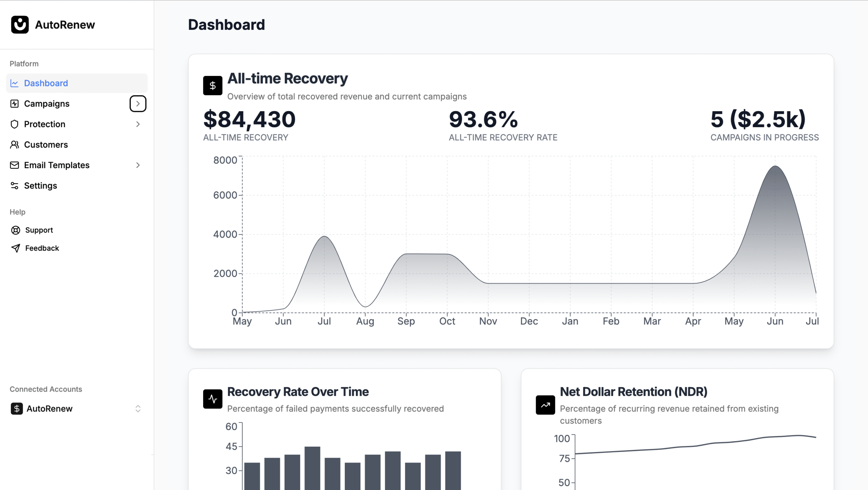Expand the Protection submenu chevron
The height and width of the screenshot is (490, 868).
click(x=138, y=124)
